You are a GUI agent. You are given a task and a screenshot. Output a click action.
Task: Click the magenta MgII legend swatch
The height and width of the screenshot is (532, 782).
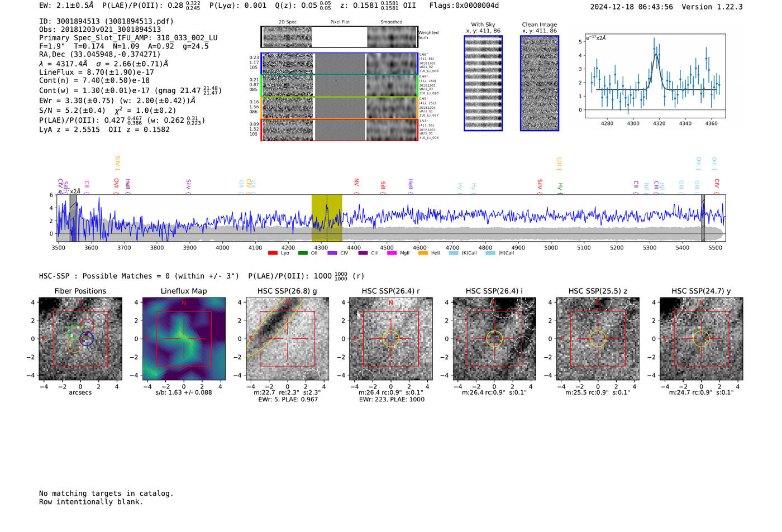[392, 253]
